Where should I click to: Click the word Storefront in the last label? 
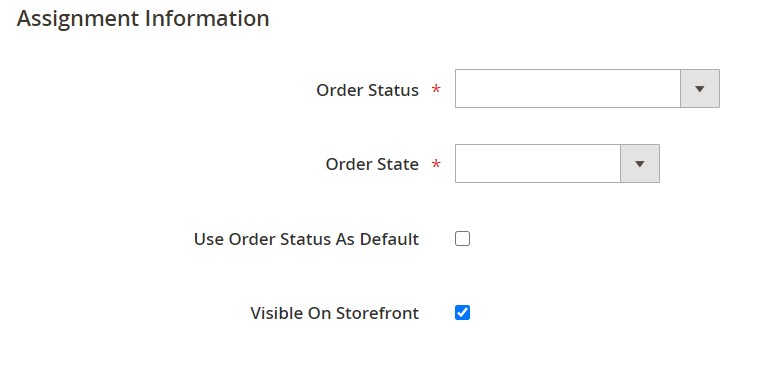pyautogui.click(x=377, y=313)
